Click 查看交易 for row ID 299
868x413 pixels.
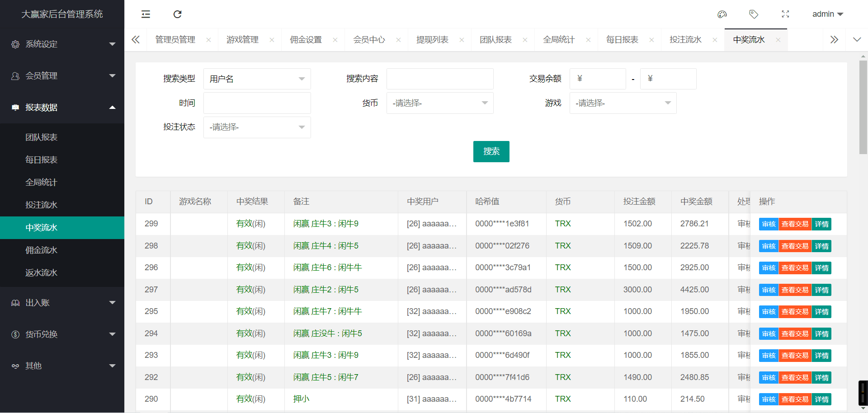(x=795, y=224)
